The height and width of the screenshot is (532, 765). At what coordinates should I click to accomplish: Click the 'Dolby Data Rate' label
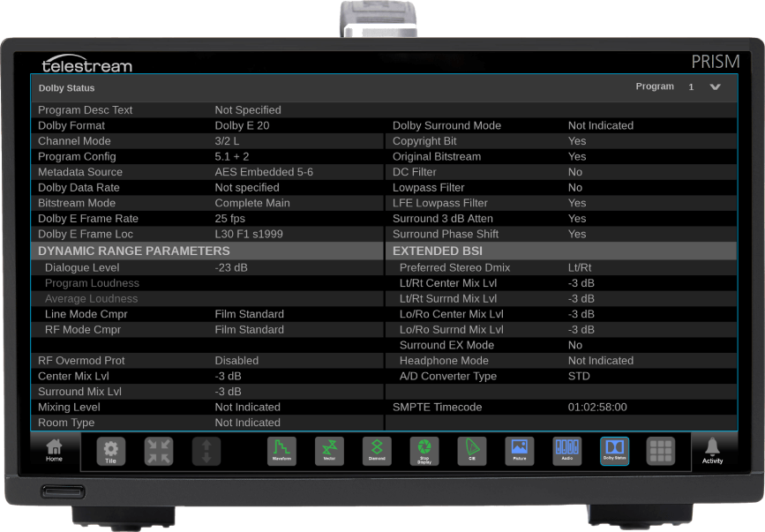pyautogui.click(x=79, y=188)
